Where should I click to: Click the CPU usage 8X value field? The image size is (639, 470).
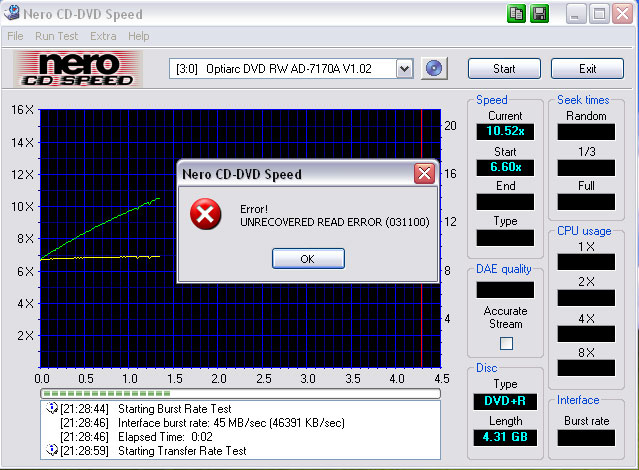(x=586, y=368)
